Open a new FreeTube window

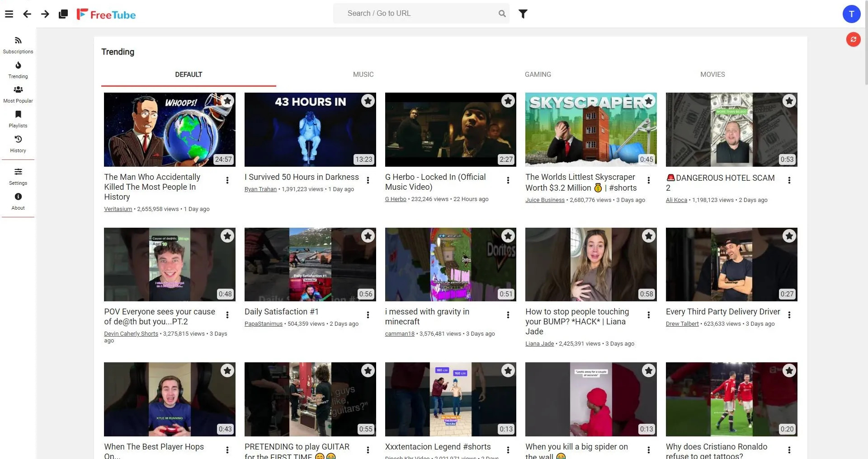(x=63, y=14)
